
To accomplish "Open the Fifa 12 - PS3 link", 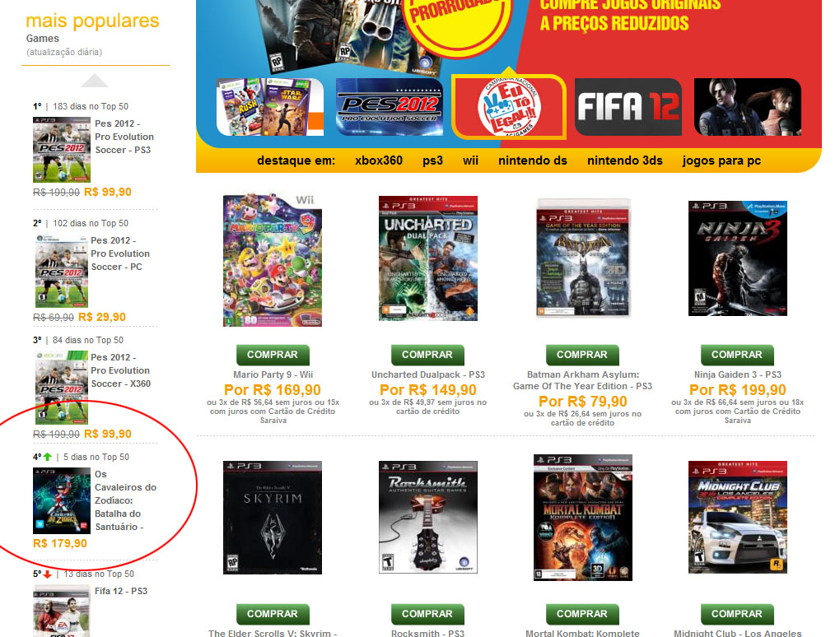I will coord(121,591).
